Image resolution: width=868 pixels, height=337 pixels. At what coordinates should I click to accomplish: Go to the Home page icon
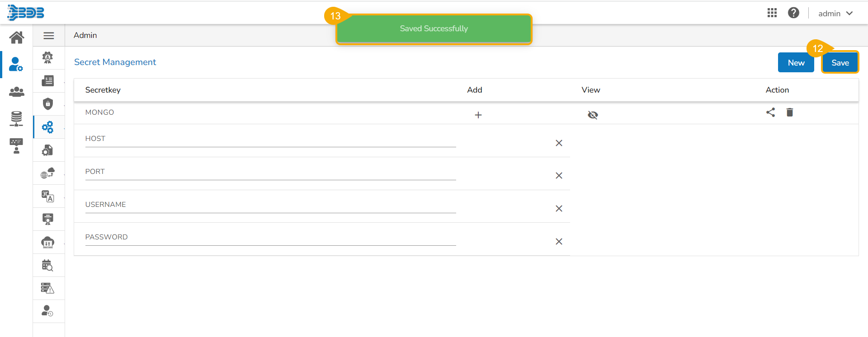(x=17, y=37)
